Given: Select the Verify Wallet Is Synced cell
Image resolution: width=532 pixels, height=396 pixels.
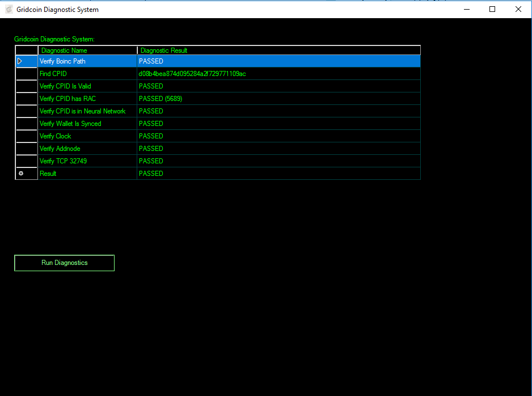Looking at the screenshot, I should click(87, 124).
